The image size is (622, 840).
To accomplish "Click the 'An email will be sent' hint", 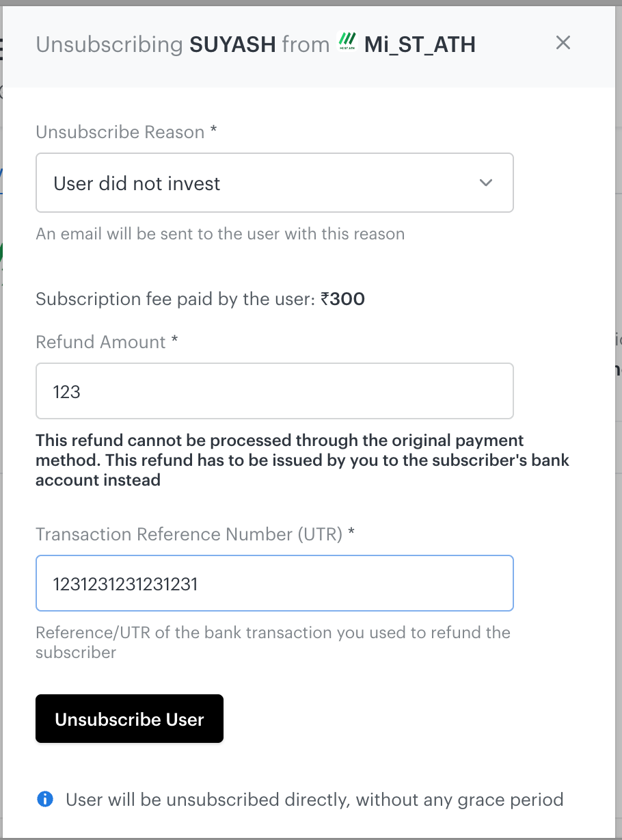I will tap(220, 234).
